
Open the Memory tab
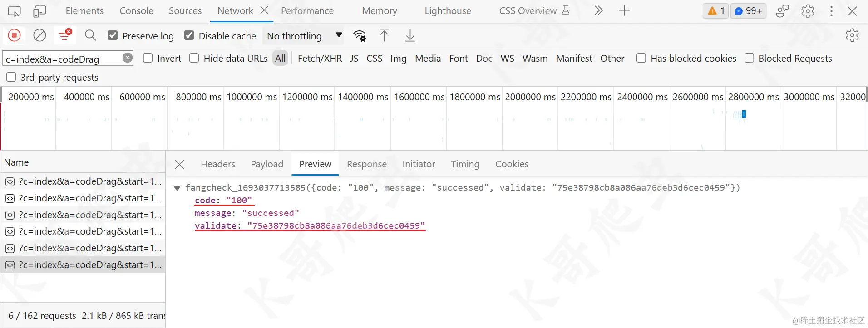pyautogui.click(x=380, y=11)
